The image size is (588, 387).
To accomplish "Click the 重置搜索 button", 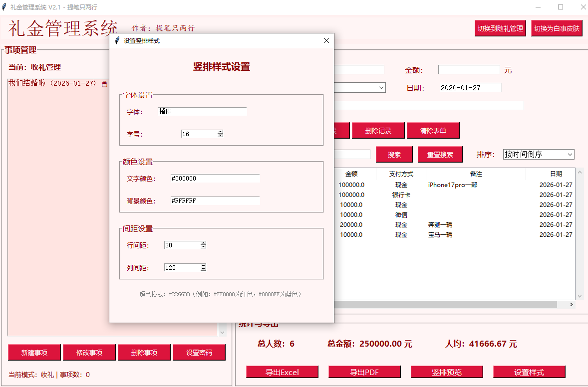I will (440, 155).
